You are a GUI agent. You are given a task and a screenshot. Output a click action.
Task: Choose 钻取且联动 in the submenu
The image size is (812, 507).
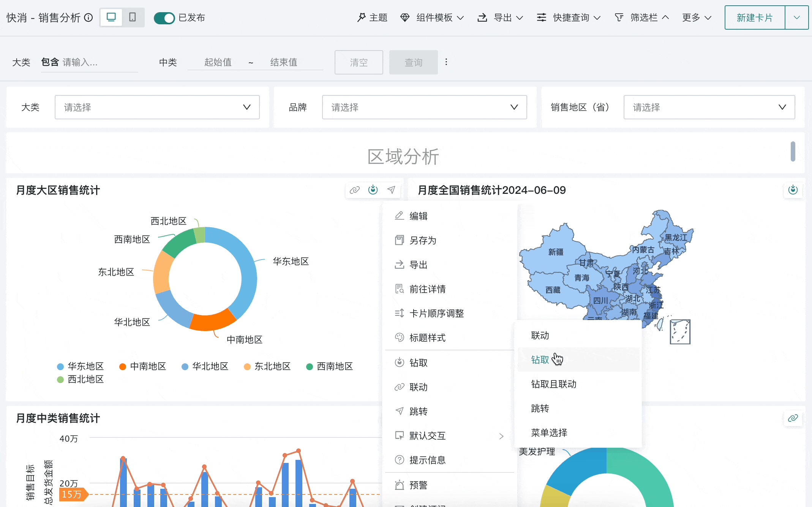(578, 384)
